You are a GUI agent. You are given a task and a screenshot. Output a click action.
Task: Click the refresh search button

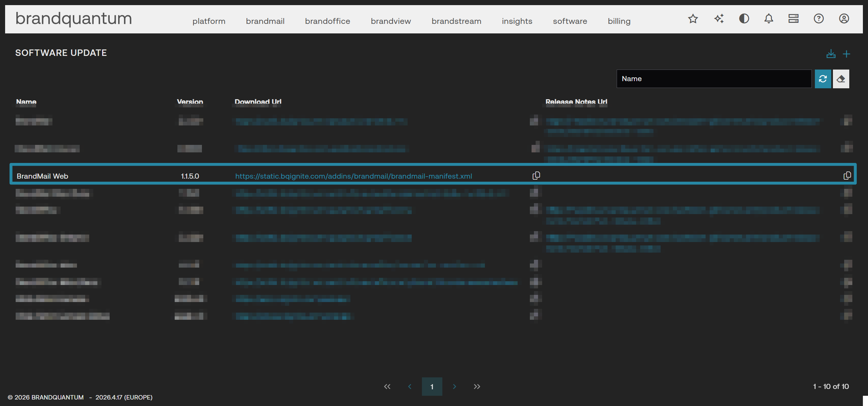(823, 79)
